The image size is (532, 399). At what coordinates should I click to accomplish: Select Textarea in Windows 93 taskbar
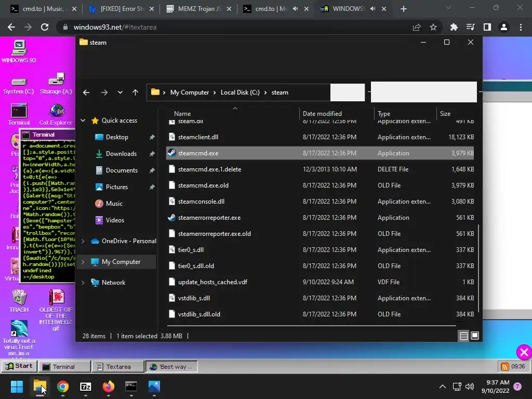pyautogui.click(x=118, y=366)
